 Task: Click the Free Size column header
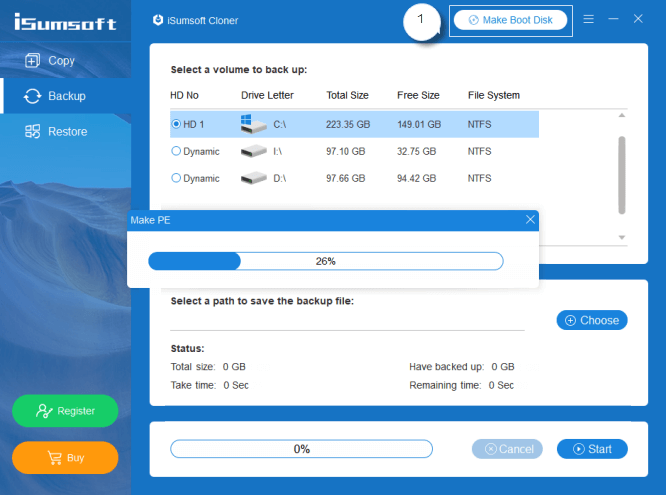click(418, 95)
